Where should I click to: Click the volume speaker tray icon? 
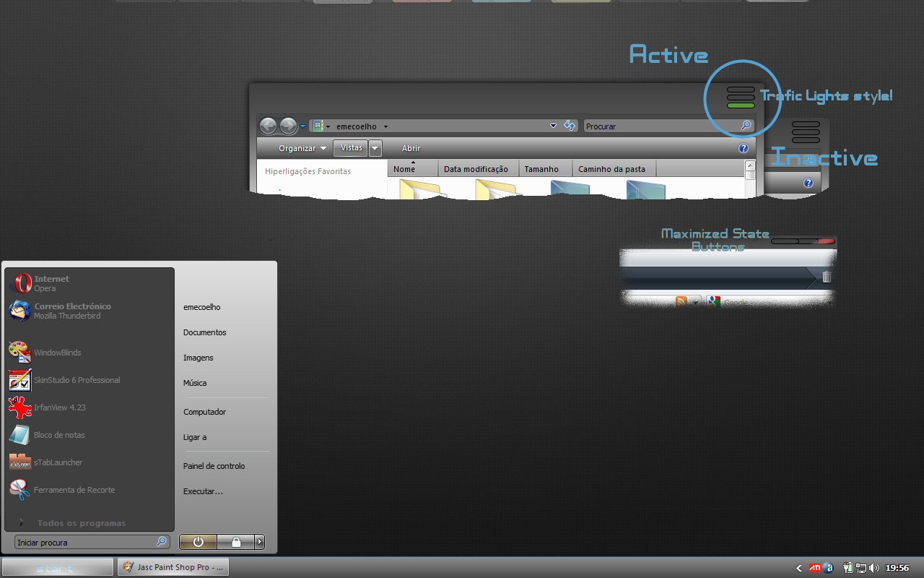[x=874, y=568]
